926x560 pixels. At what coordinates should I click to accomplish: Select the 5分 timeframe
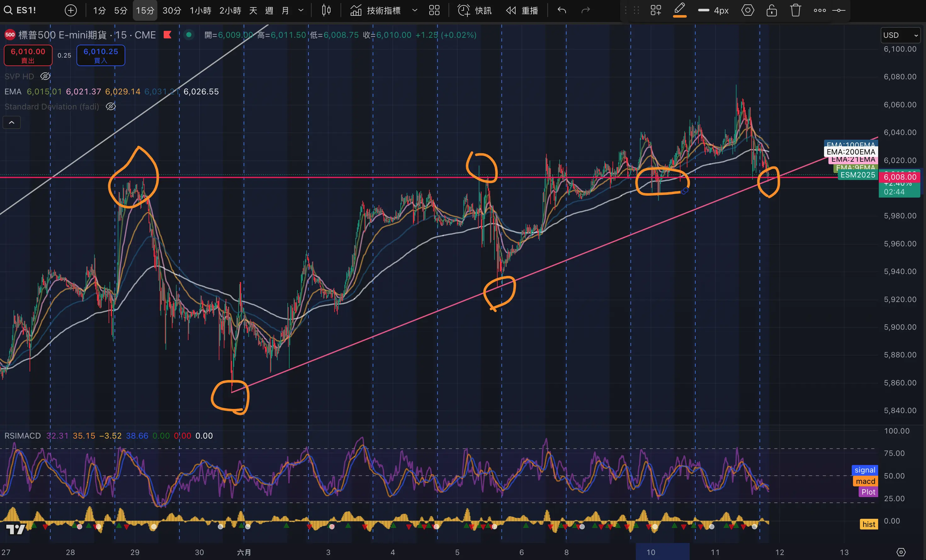121,10
